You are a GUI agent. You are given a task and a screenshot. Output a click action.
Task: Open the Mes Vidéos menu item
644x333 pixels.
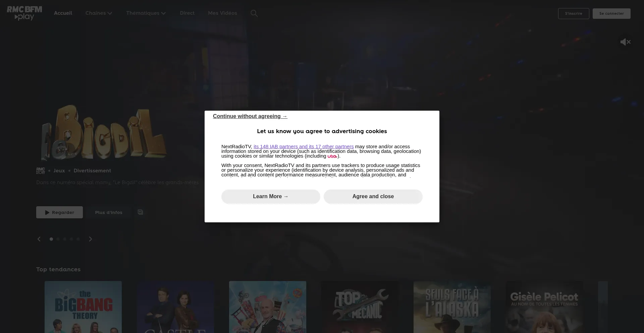222,13
